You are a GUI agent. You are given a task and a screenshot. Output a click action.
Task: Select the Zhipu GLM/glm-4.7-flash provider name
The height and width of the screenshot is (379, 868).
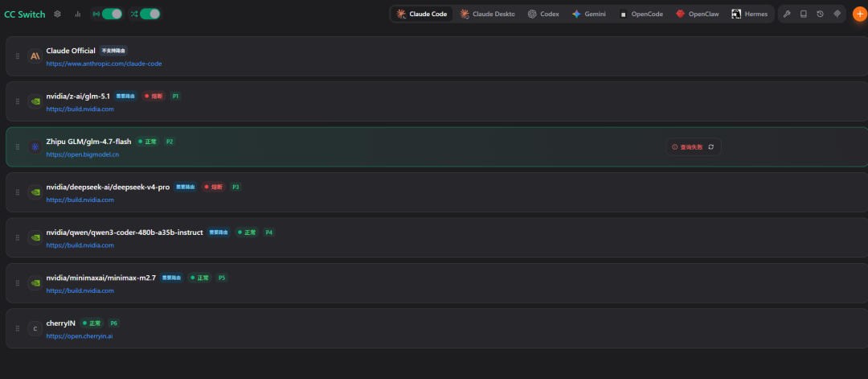tap(88, 142)
